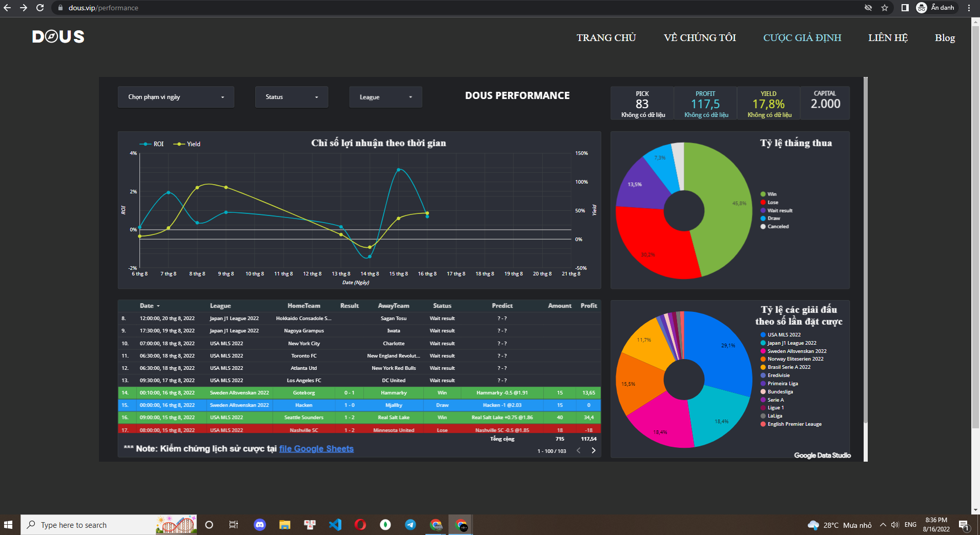980x535 pixels.
Task: Toggle the ROI series in chart legend
Action: pyautogui.click(x=152, y=144)
